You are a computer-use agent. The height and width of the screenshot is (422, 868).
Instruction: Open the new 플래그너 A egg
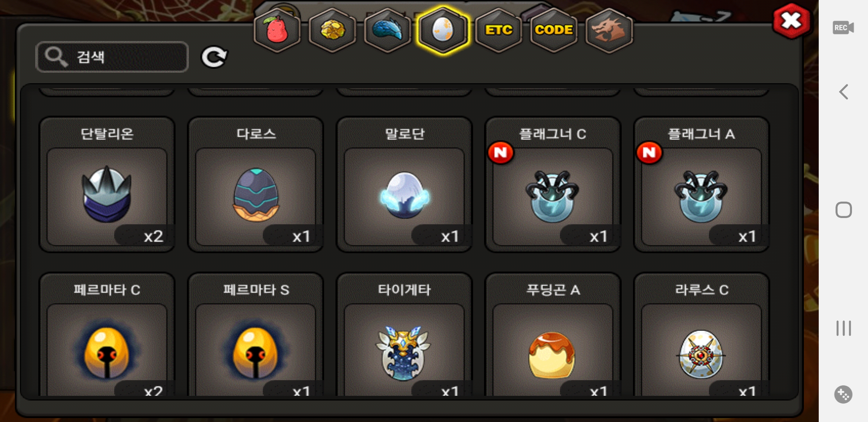coord(701,184)
